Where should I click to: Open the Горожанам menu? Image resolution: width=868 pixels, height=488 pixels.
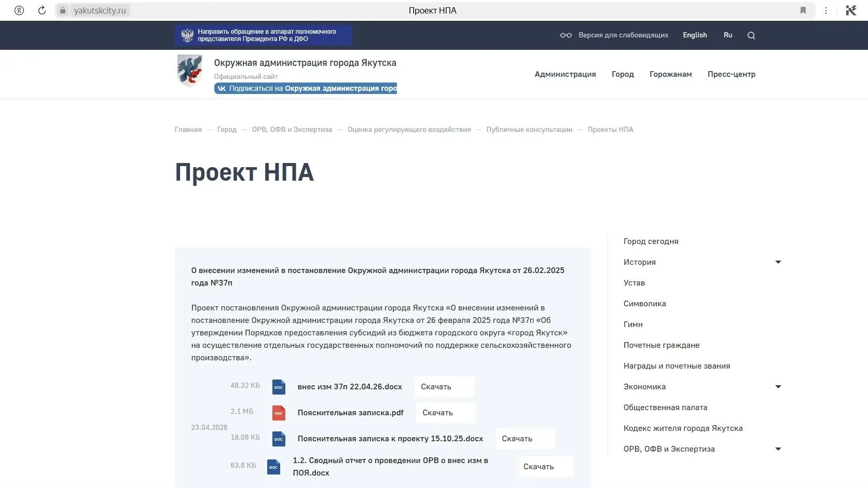pyautogui.click(x=670, y=74)
